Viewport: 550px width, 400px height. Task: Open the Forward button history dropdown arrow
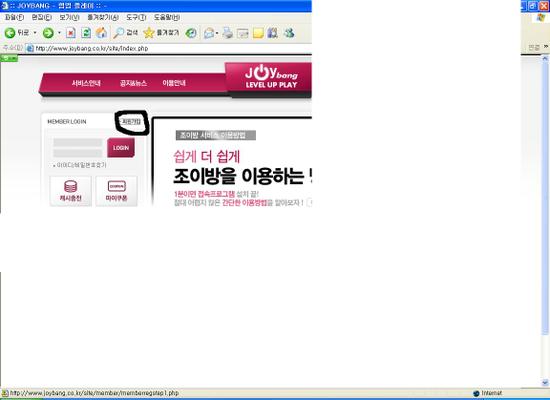pos(59,33)
